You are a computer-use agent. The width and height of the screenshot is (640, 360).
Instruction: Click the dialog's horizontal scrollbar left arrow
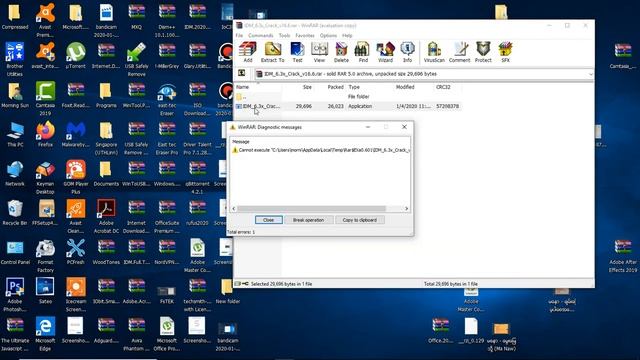(x=233, y=209)
